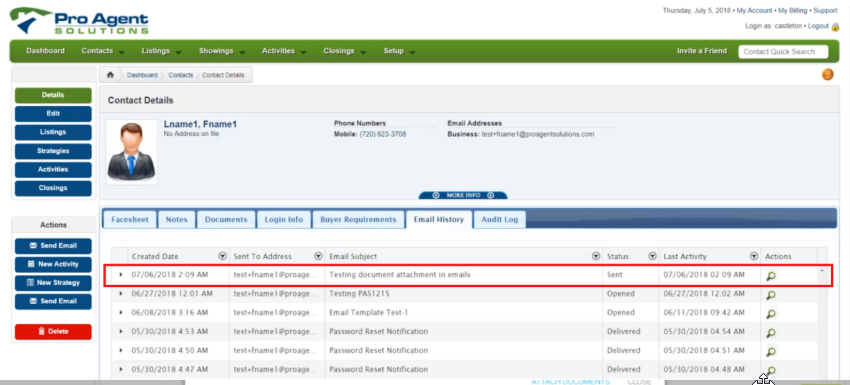Image resolution: width=850 pixels, height=385 pixels.
Task: Open the My Account link
Action: (x=755, y=11)
